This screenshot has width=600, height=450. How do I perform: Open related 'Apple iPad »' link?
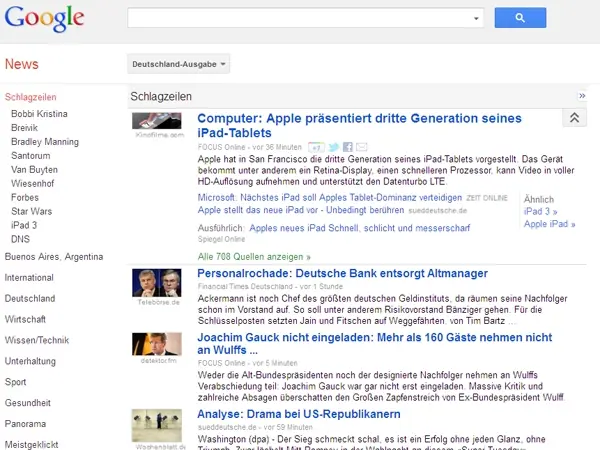[x=549, y=224]
